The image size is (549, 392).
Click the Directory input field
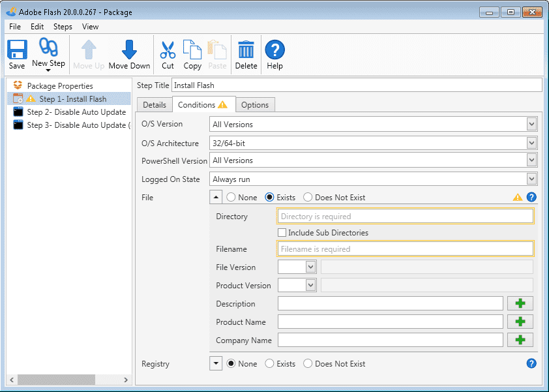(405, 216)
